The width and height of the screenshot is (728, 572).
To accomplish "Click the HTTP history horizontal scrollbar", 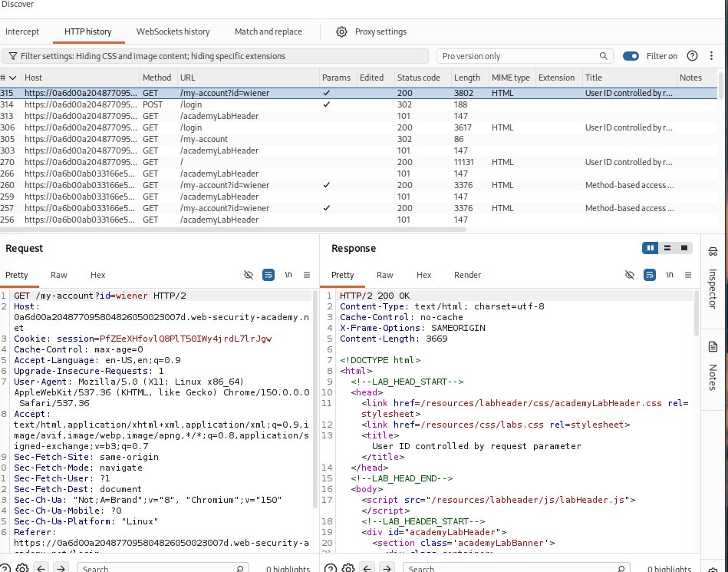I will [x=233, y=229].
